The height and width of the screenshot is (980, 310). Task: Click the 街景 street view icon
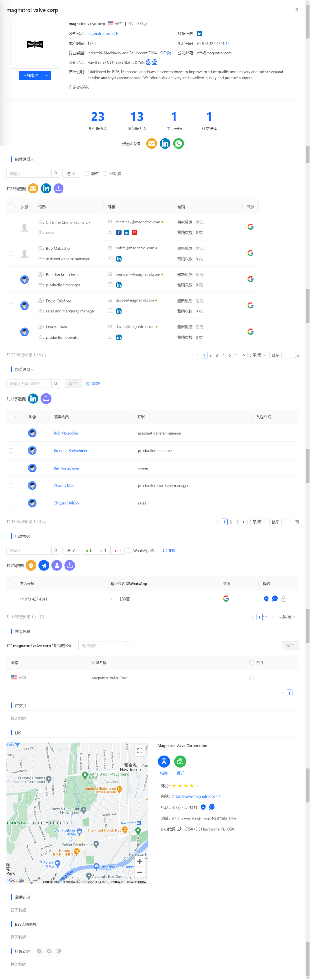pos(164,762)
